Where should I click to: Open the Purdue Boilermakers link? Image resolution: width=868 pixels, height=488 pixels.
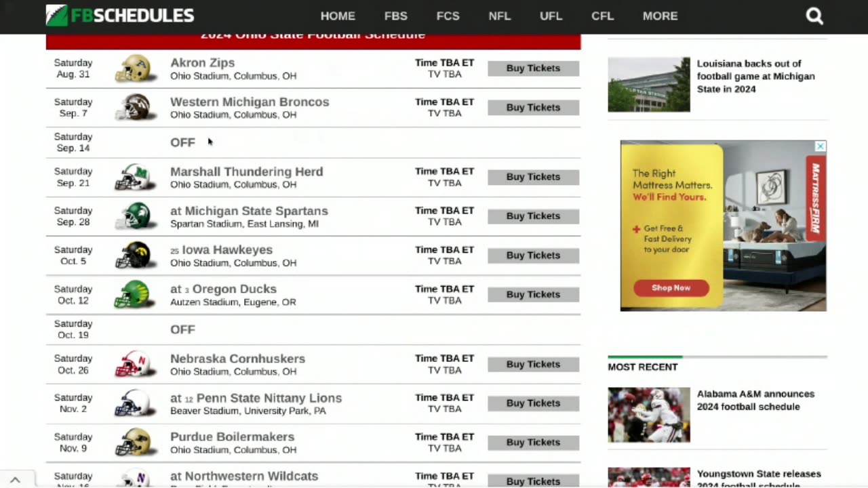click(232, 436)
